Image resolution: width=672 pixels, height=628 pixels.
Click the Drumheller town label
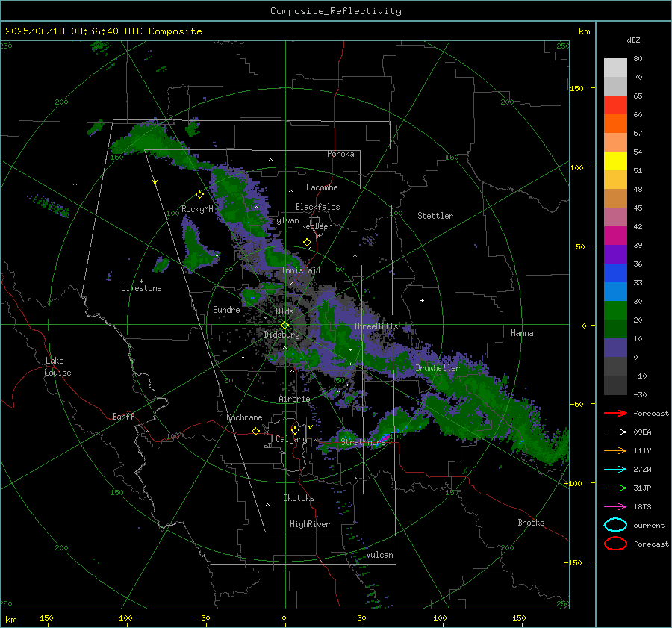point(438,368)
